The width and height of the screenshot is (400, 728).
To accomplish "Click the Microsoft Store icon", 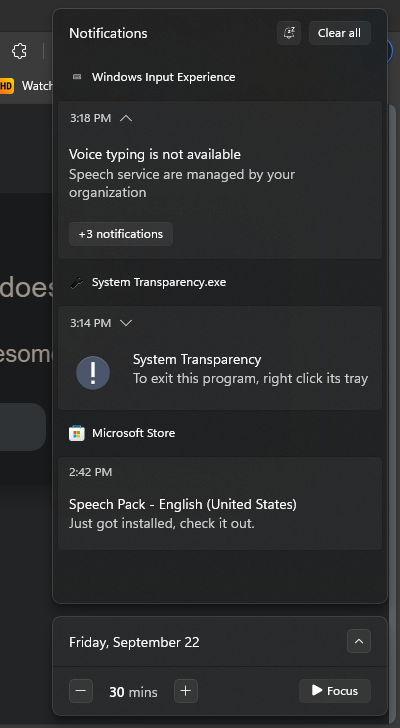I will pos(77,433).
